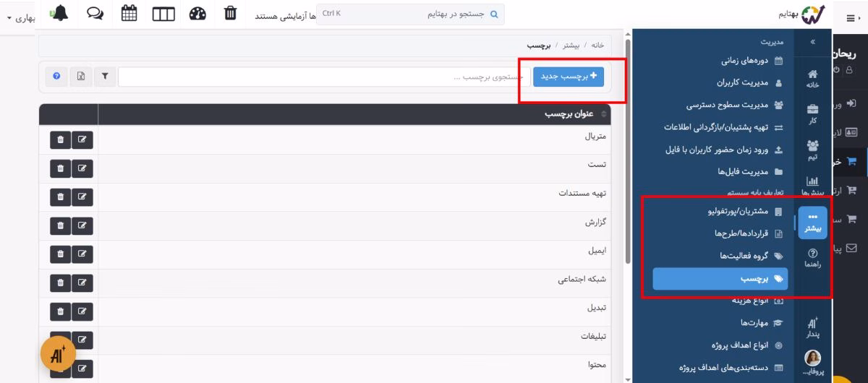Open ورود زمان حضور کاربران با فایل
Viewport: 868px width, 383px height.
(x=723, y=150)
